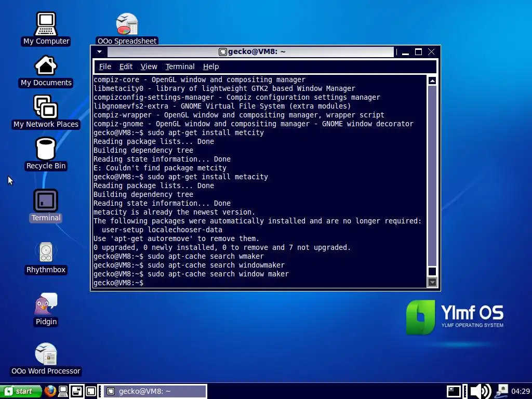Click 'metacity is already the newest version.' text

(x=174, y=212)
